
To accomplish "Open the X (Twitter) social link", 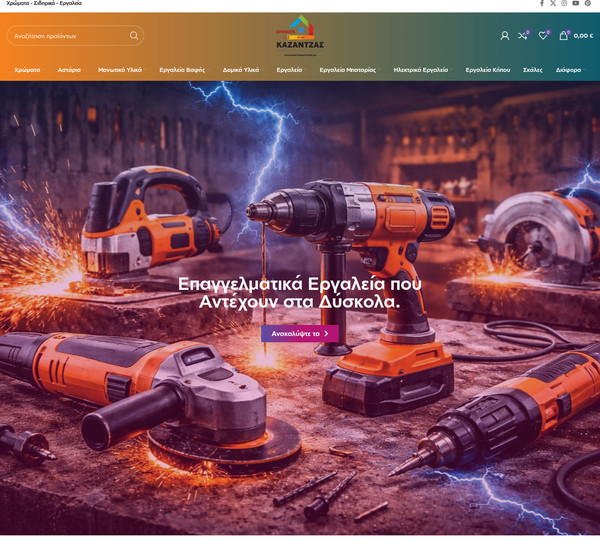I will click(553, 3).
